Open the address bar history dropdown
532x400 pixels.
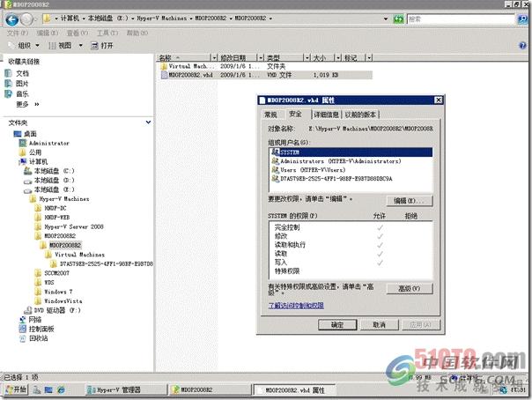[x=386, y=19]
